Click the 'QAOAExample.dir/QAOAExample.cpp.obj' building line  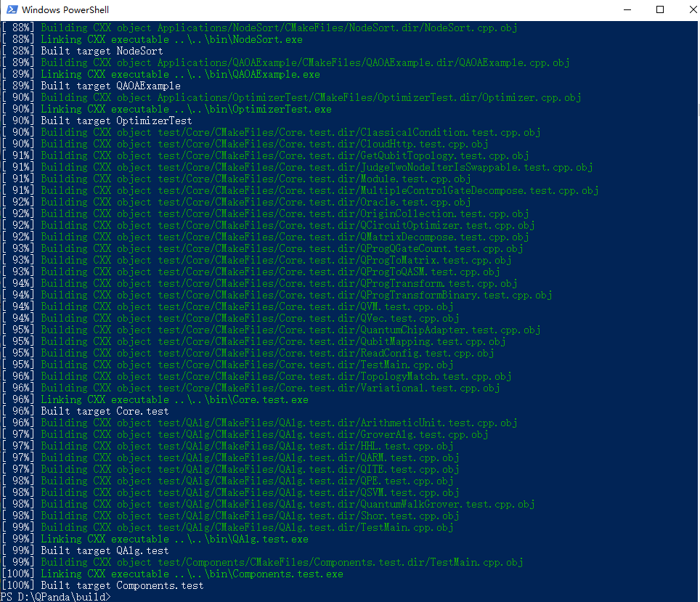tap(285, 62)
